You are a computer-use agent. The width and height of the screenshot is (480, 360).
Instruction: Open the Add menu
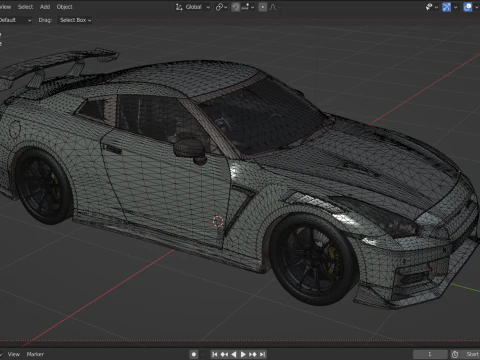[45, 7]
